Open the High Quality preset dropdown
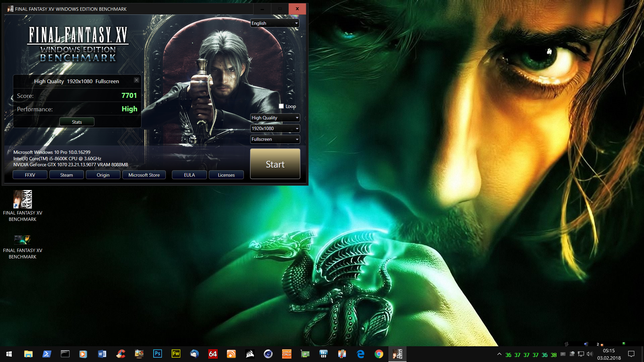This screenshot has width=644, height=362. point(275,118)
